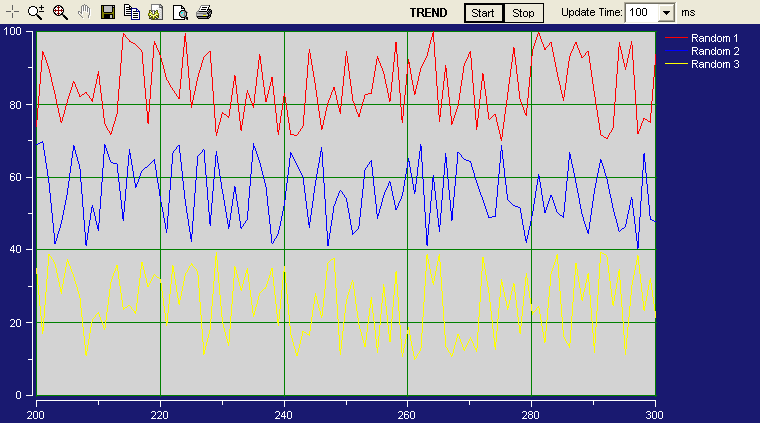
Task: Activate the hand pan tool
Action: (x=84, y=13)
